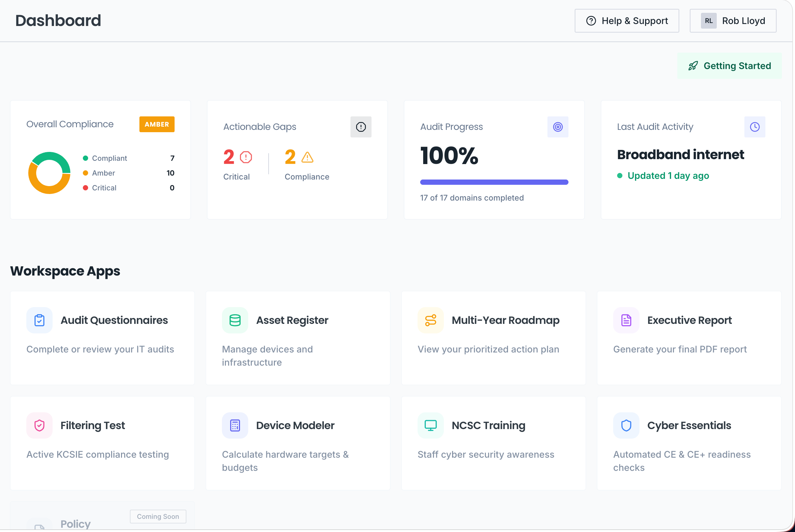Click the red Critical legend dot
The height and width of the screenshot is (532, 795).
pos(85,188)
